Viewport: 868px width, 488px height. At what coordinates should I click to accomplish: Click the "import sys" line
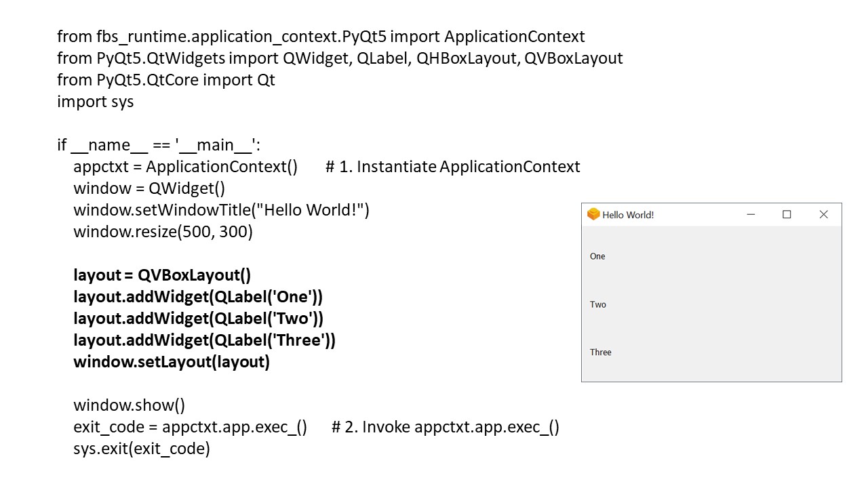[x=96, y=102]
